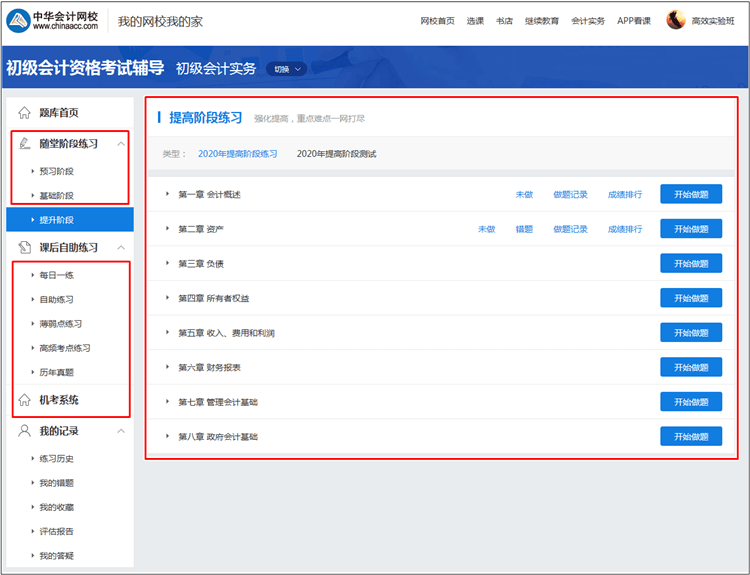Viewport: 750px width, 575px height.
Task: Open 练习历史 under 我的记录
Action: (x=56, y=459)
